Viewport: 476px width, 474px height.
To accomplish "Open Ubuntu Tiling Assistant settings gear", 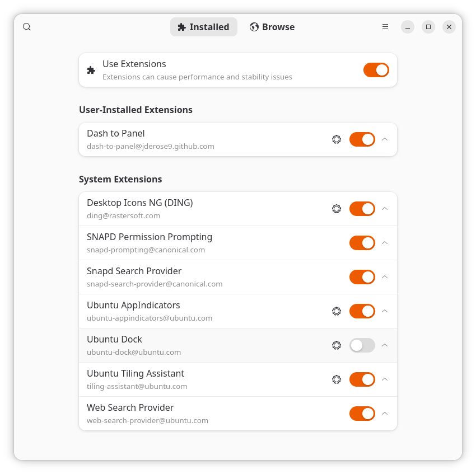I will pos(337,379).
